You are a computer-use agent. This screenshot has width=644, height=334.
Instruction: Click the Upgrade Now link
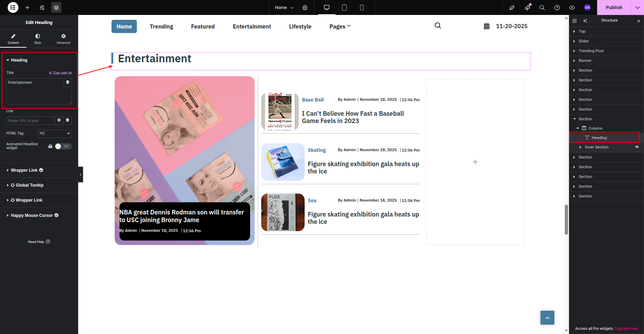[x=626, y=328]
